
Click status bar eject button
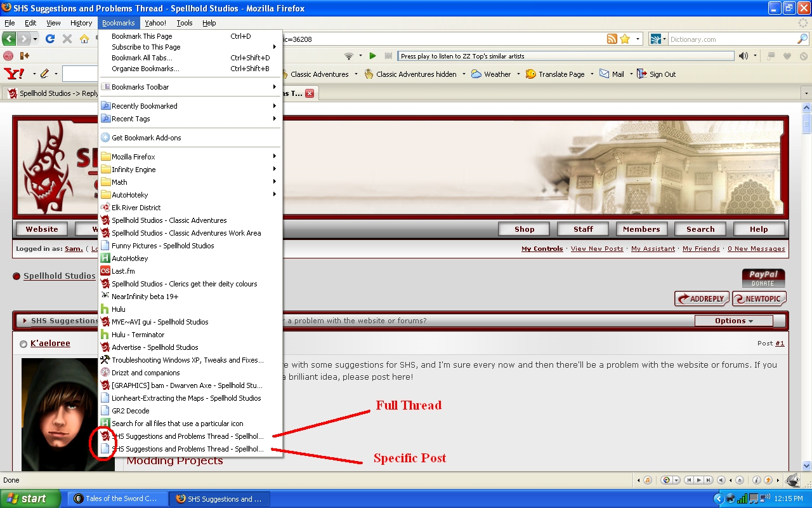739,480
